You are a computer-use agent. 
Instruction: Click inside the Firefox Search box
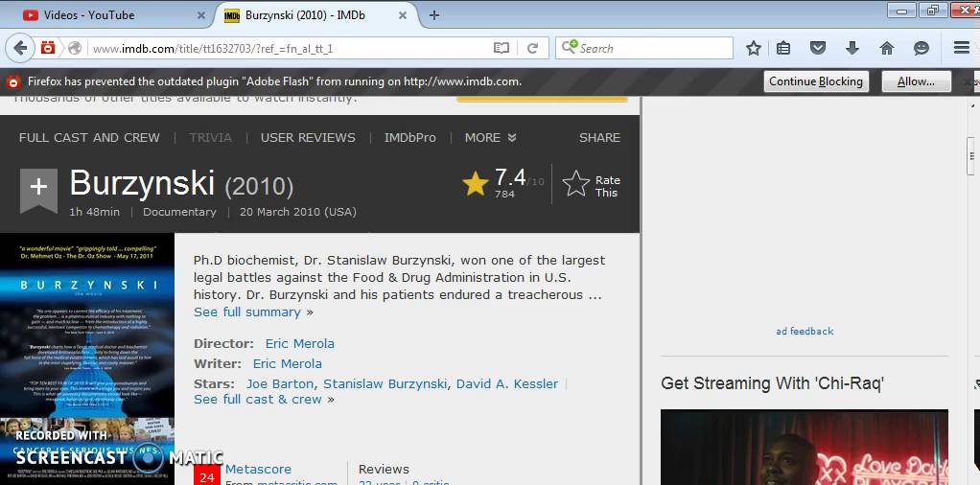pyautogui.click(x=652, y=48)
